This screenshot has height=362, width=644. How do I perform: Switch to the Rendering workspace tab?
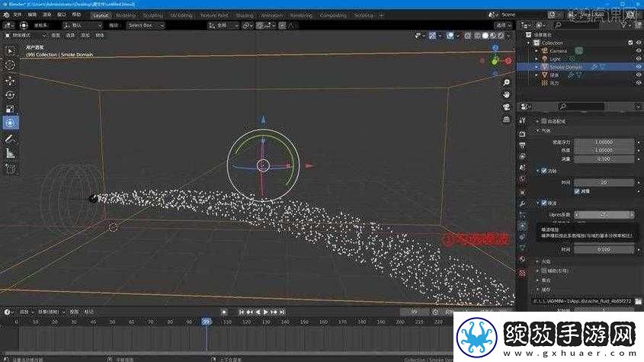[301, 15]
